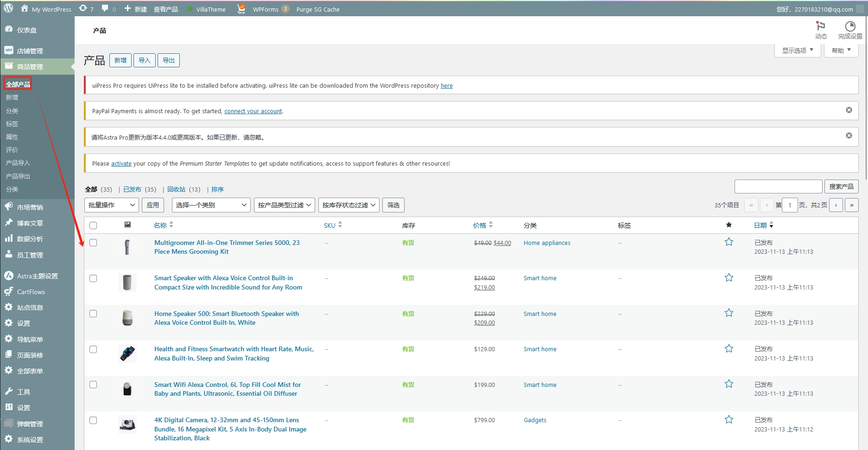Show 回收站 trashed products
Image resolution: width=868 pixels, height=450 pixels.
(176, 189)
